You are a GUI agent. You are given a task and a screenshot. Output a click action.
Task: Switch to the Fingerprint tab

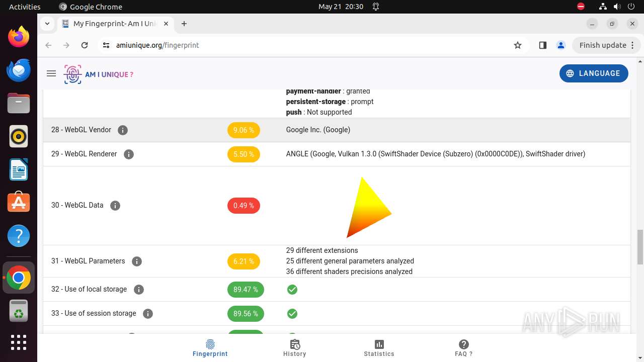click(210, 348)
